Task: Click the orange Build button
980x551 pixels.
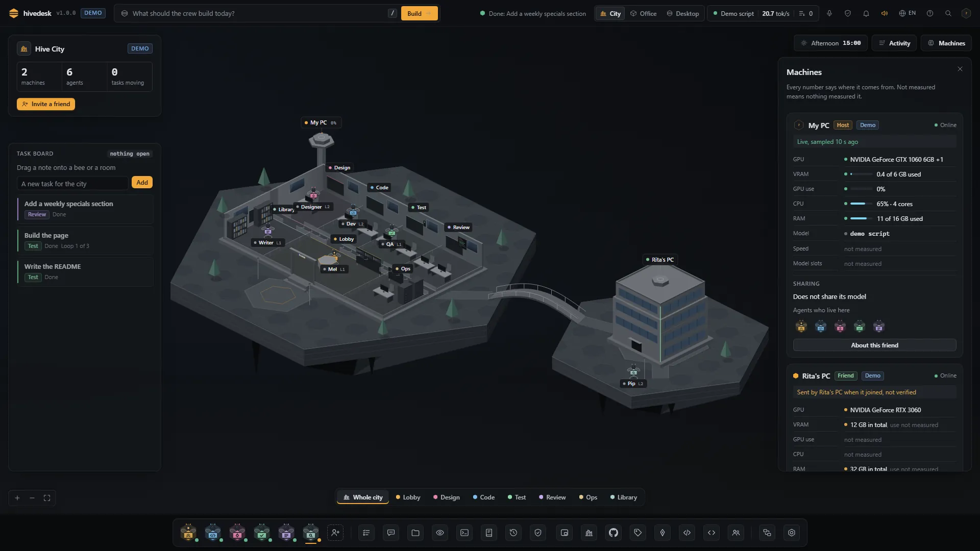Action: tap(419, 13)
